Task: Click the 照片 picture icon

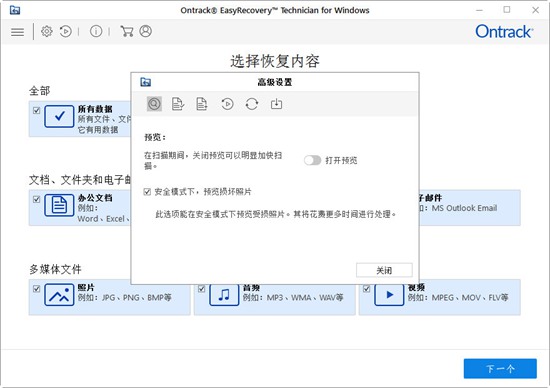Action: click(59, 294)
